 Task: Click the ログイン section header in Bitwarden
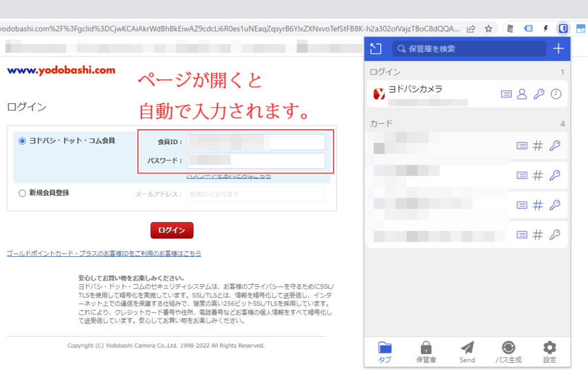[385, 72]
